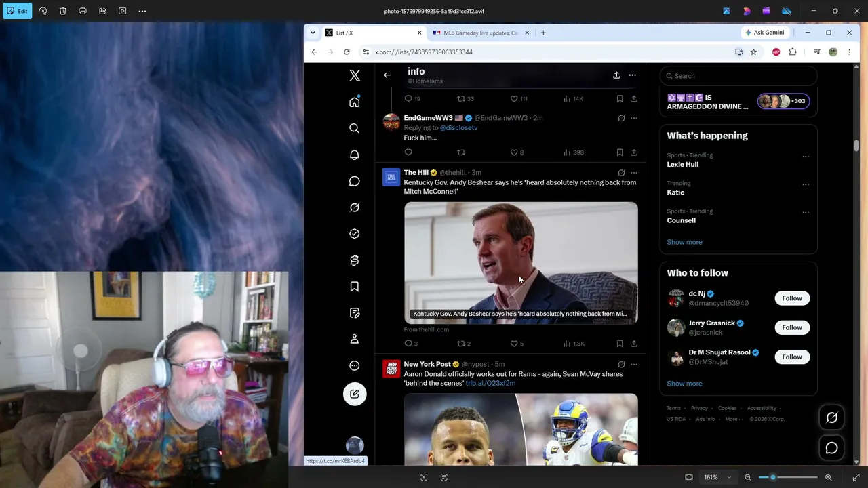
Task: Open Profile icon in X sidebar
Action: tap(354, 339)
